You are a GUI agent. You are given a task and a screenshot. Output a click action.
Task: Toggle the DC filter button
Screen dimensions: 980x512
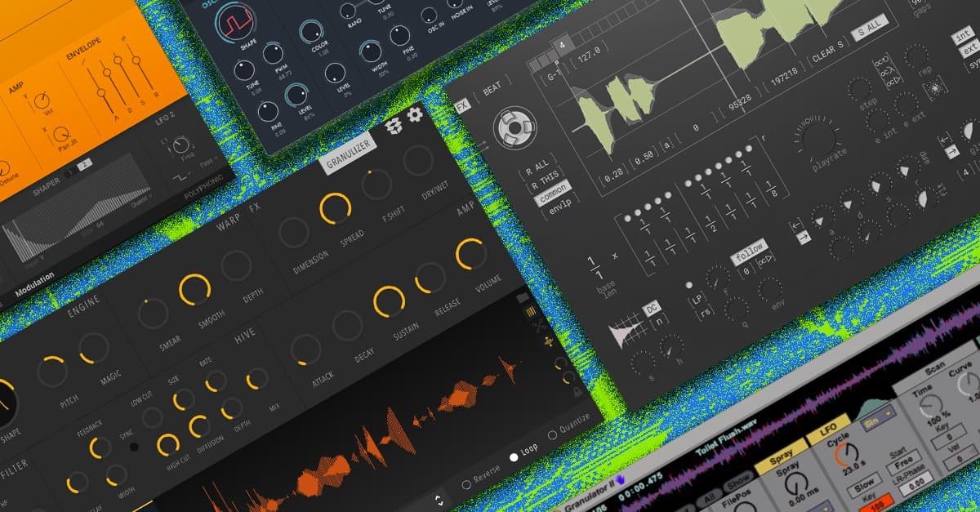652,309
